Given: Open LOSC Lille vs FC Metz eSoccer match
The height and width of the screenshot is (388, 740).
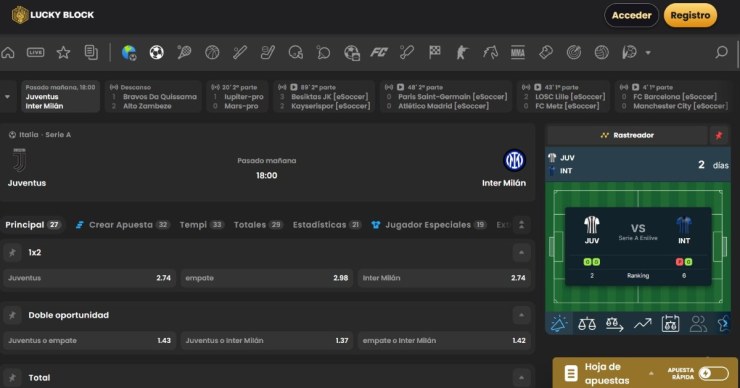Looking at the screenshot, I should click(x=563, y=97).
